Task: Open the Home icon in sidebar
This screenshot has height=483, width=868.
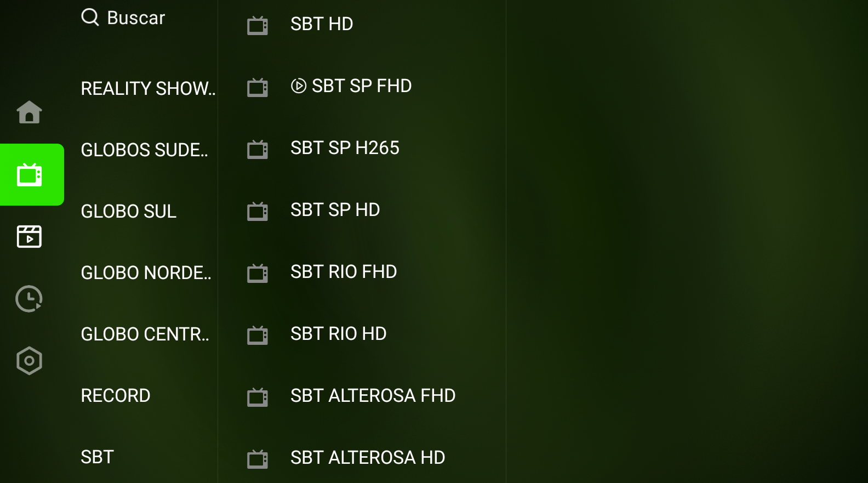Action: (29, 112)
